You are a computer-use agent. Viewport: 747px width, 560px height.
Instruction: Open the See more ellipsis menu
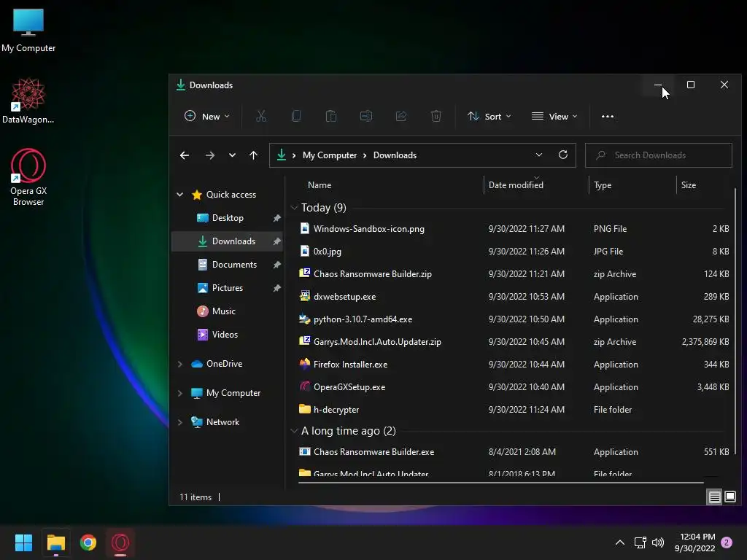(608, 116)
